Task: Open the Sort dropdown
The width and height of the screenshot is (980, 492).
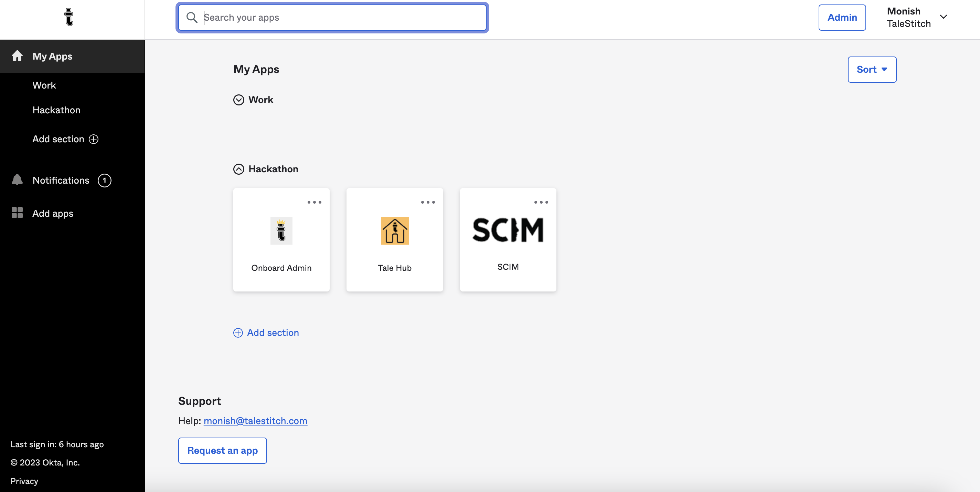Action: point(872,69)
